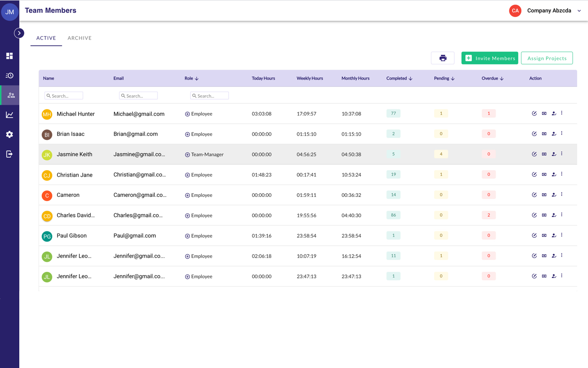The height and width of the screenshot is (368, 588).
Task: Open the time tracking history sidebar icon
Action: [x=9, y=75]
